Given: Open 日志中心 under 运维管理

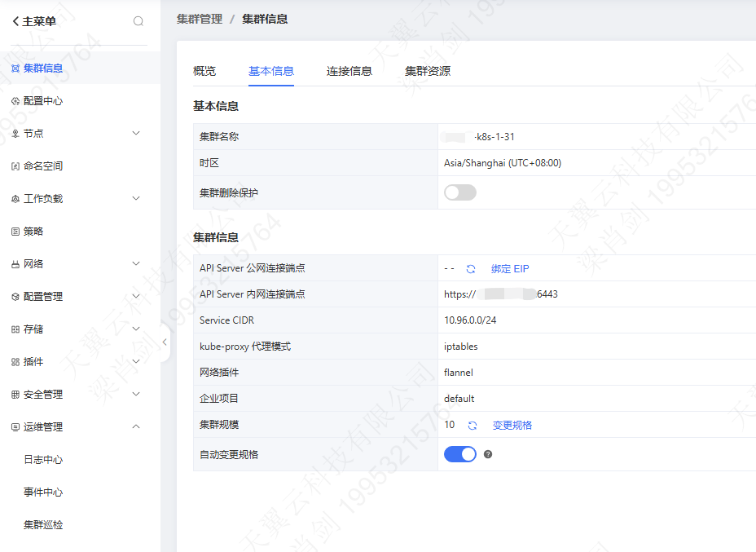Looking at the screenshot, I should click(x=43, y=460).
